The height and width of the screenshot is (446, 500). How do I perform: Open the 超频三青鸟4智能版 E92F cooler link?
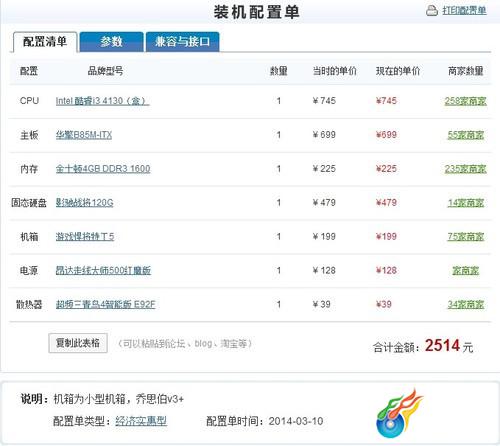click(x=105, y=304)
